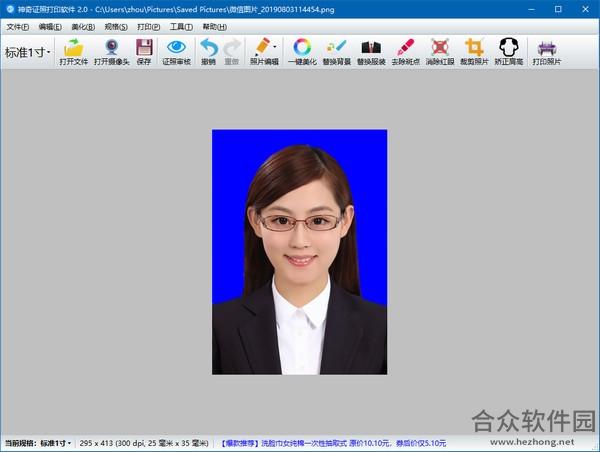
Task: Open the 标准1寸 size dropdown in toolbar
Action: click(28, 52)
